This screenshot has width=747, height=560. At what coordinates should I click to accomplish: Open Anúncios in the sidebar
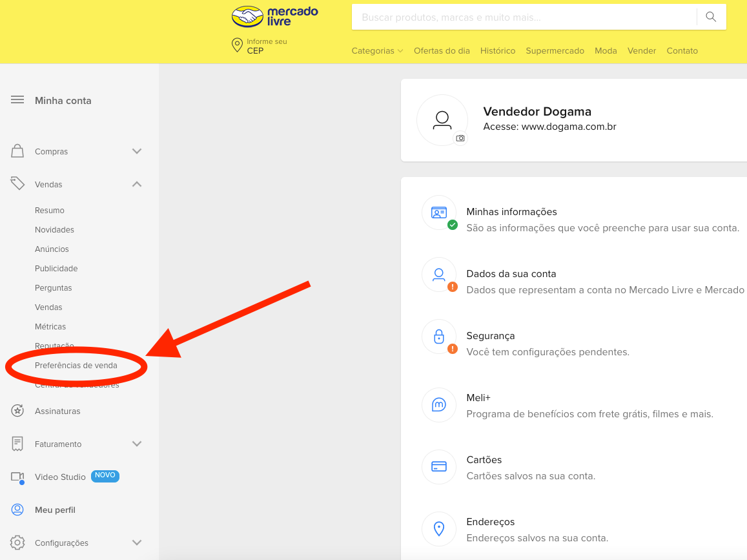coord(52,249)
